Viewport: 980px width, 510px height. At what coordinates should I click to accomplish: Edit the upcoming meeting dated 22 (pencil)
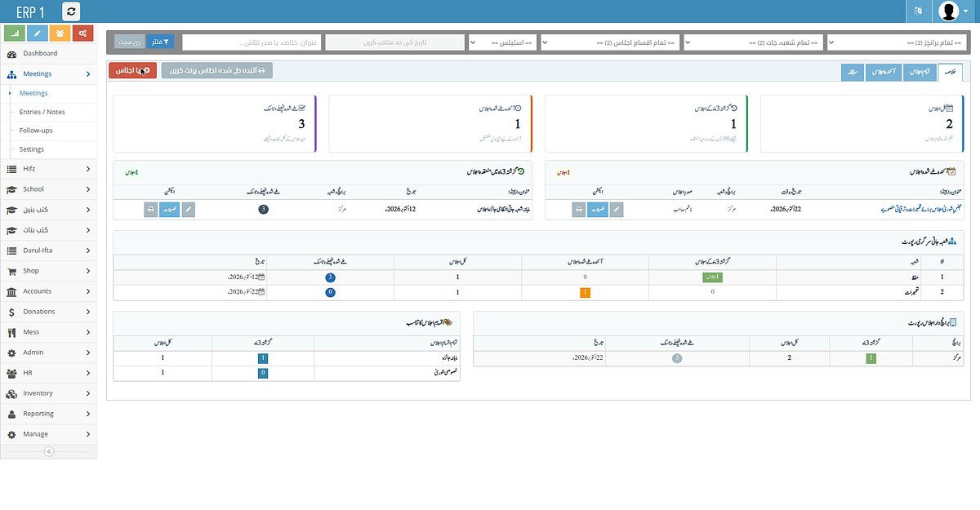point(617,210)
